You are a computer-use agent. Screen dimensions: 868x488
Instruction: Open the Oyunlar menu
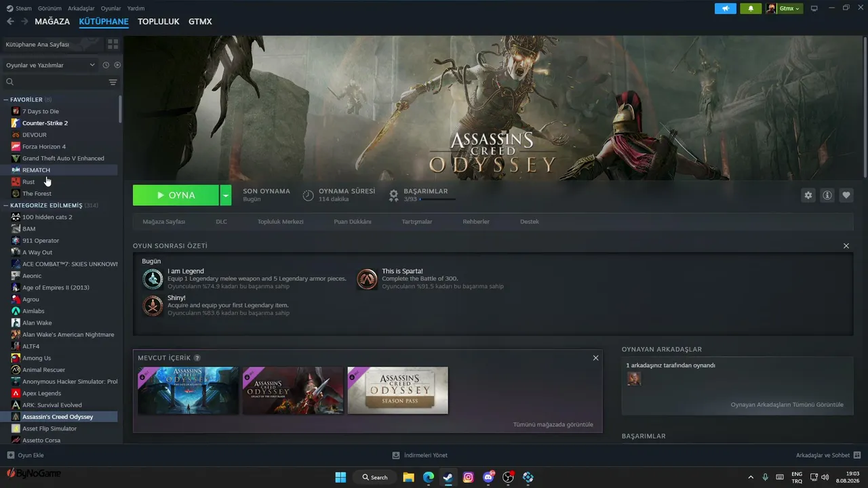click(x=111, y=8)
